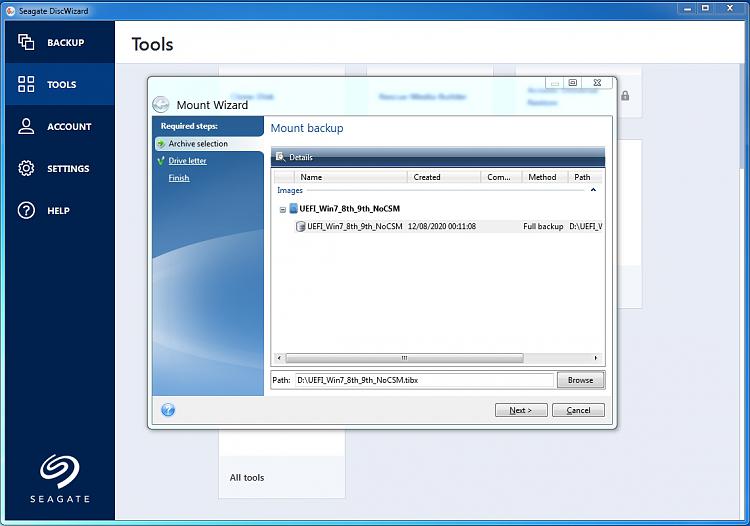750x526 pixels.
Task: Sort by the Created column header
Action: point(444,177)
